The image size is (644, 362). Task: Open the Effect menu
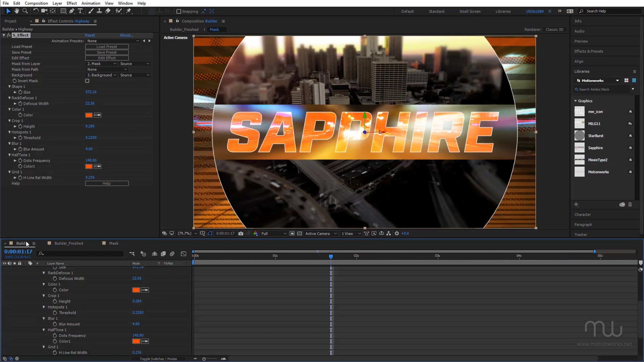(72, 3)
